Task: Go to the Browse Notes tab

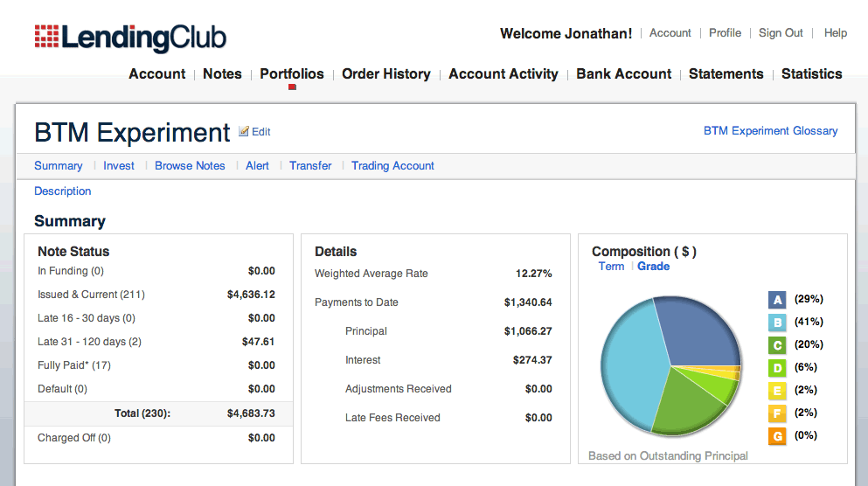Action: [x=190, y=165]
